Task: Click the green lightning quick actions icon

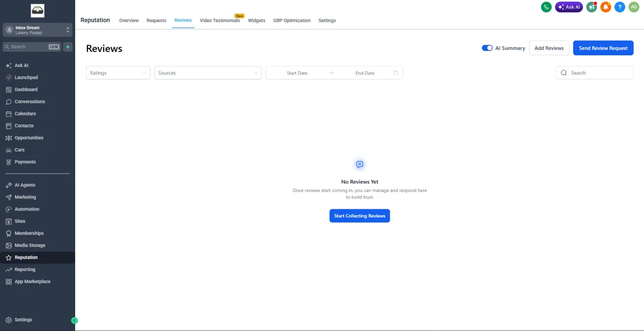Action: click(68, 47)
